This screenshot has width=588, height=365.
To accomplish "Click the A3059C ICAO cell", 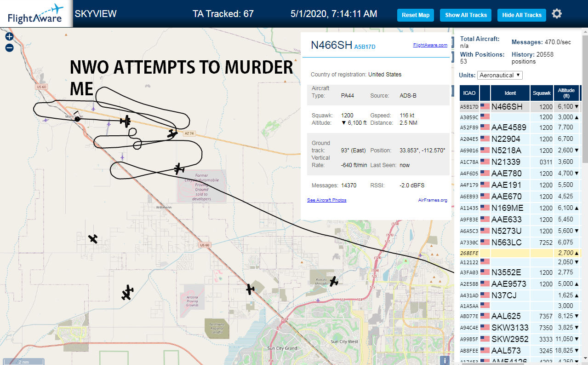I will (x=469, y=117).
